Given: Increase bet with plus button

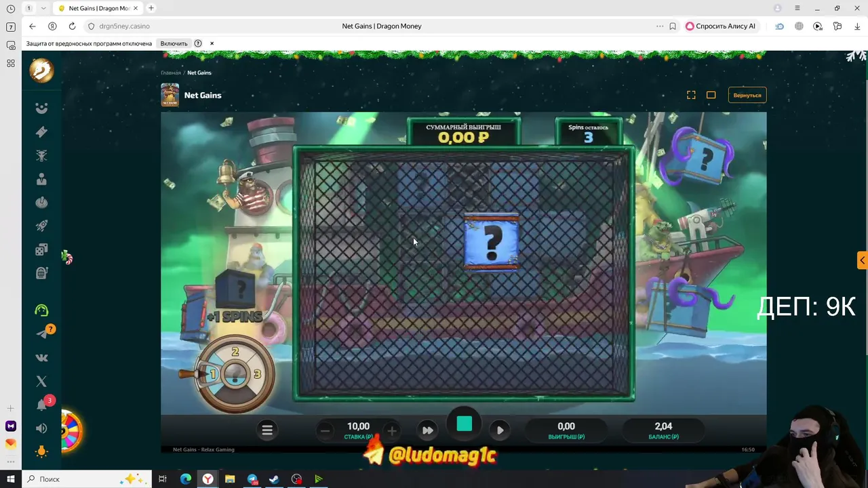Looking at the screenshot, I should point(391,430).
